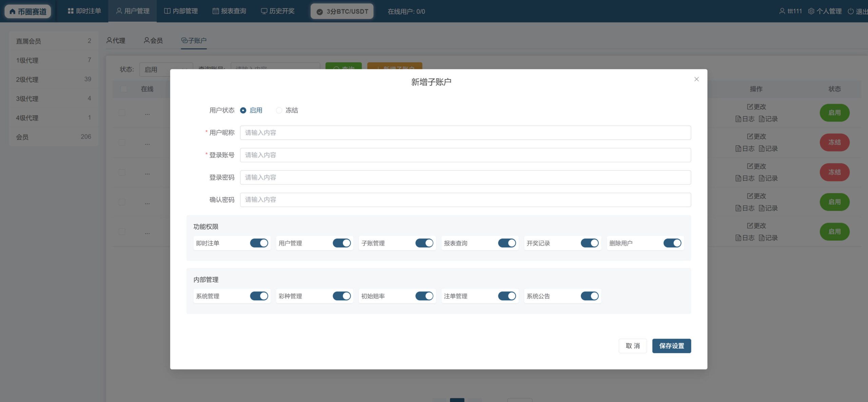
Task: Toggle the 系统管理 switch
Action: (259, 296)
